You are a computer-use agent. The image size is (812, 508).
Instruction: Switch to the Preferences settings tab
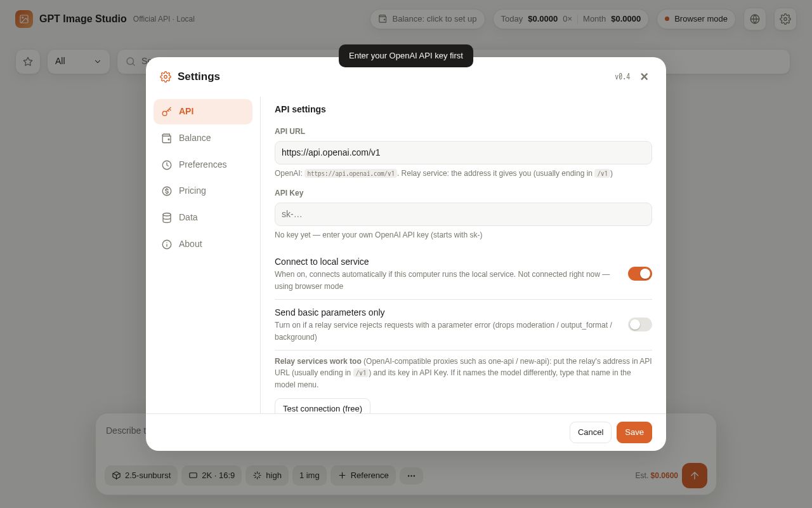[203, 165]
